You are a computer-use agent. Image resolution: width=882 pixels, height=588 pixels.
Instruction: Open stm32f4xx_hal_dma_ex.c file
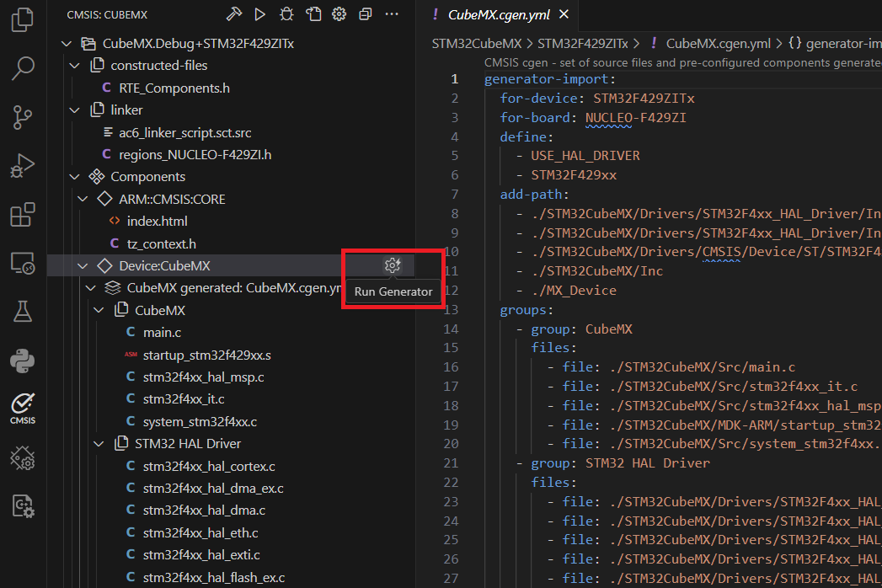(213, 489)
